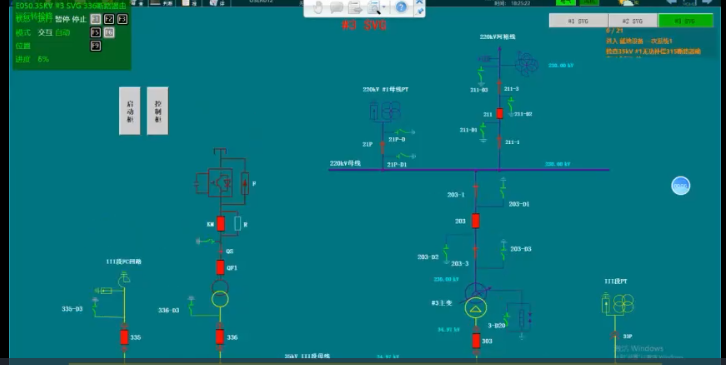Expand the magnifier zoom tool dropdown arrow

(384, 7)
